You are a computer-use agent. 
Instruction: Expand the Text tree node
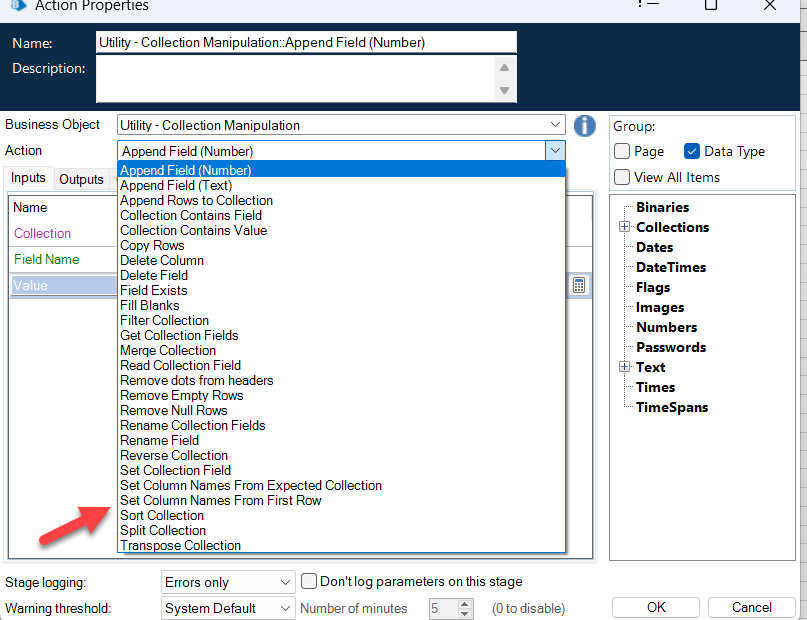(624, 367)
